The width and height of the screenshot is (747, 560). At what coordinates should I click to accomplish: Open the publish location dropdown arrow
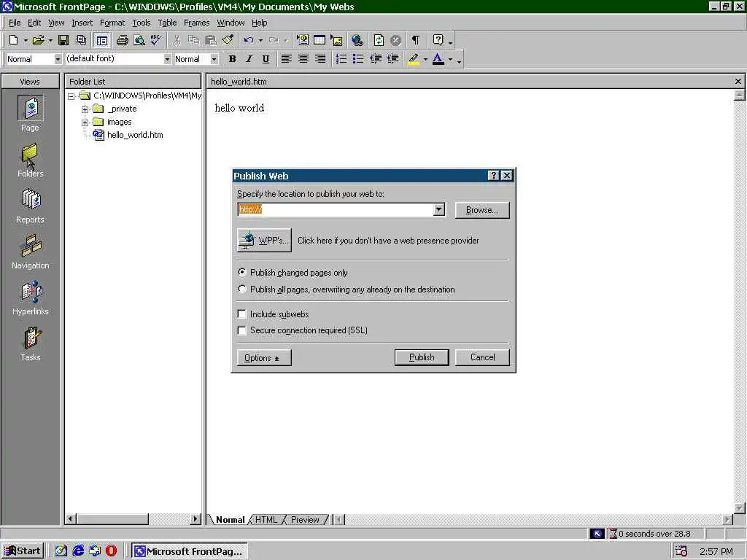click(x=438, y=209)
